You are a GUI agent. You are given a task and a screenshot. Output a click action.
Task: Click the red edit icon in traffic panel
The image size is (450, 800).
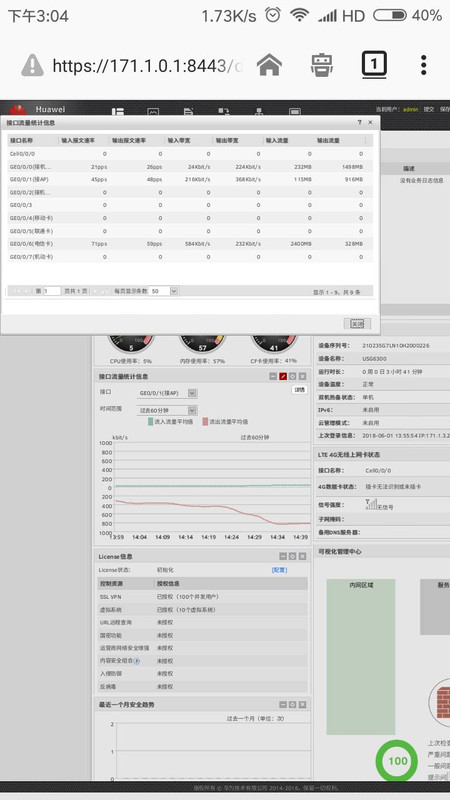tap(283, 376)
